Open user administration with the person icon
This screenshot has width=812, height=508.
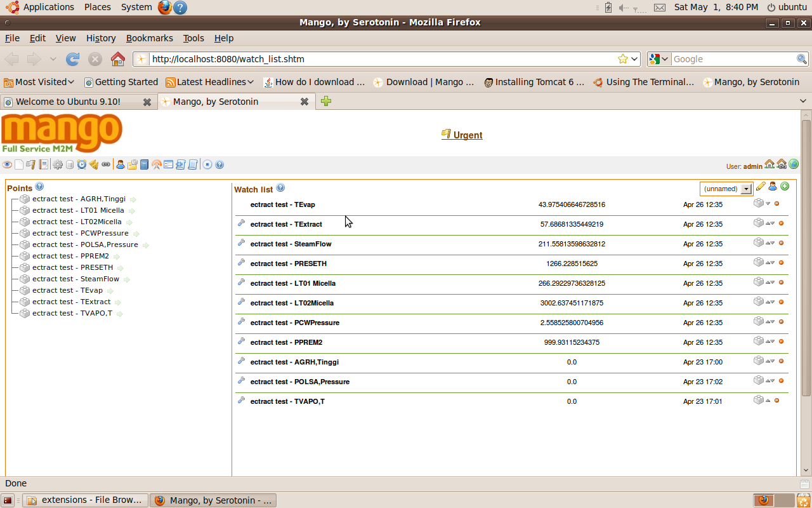point(121,164)
